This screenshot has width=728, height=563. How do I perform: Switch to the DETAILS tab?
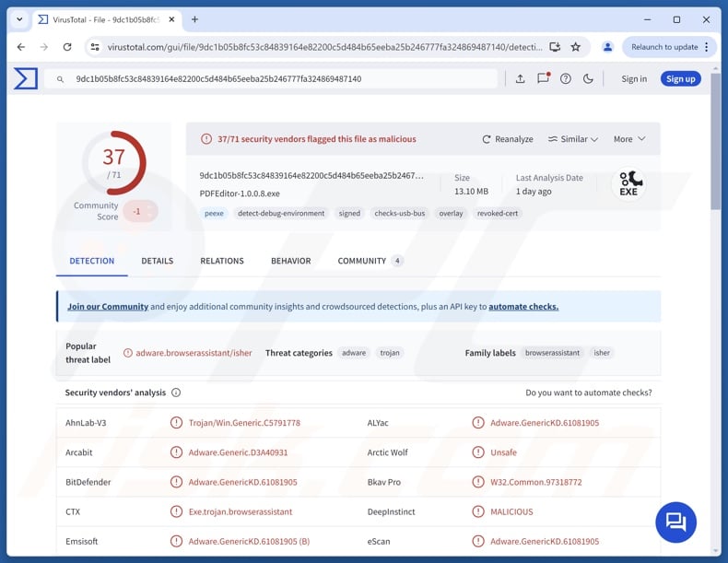click(158, 261)
